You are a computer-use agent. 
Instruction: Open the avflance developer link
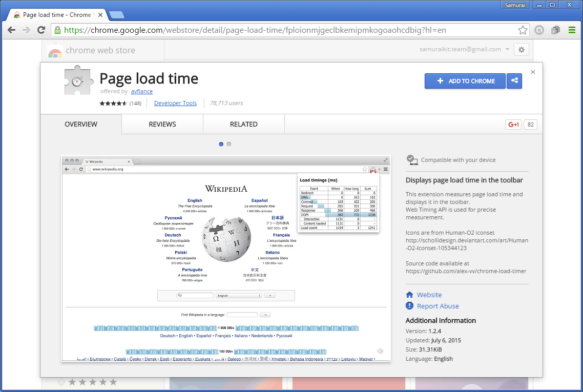142,91
